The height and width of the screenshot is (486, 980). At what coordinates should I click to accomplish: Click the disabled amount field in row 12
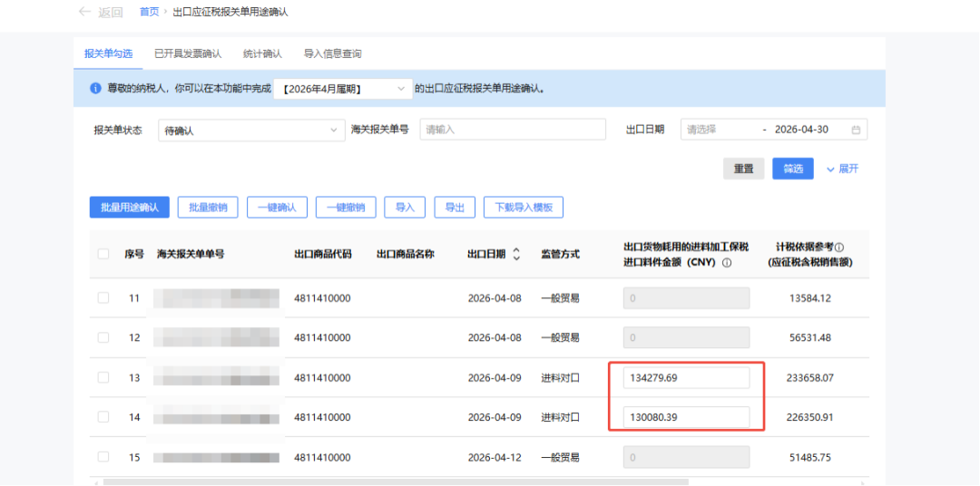click(686, 337)
